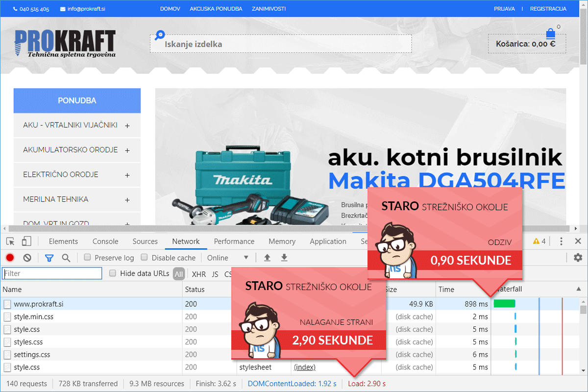The image size is (588, 392).
Task: Toggle the network filter funnel icon
Action: click(x=49, y=258)
